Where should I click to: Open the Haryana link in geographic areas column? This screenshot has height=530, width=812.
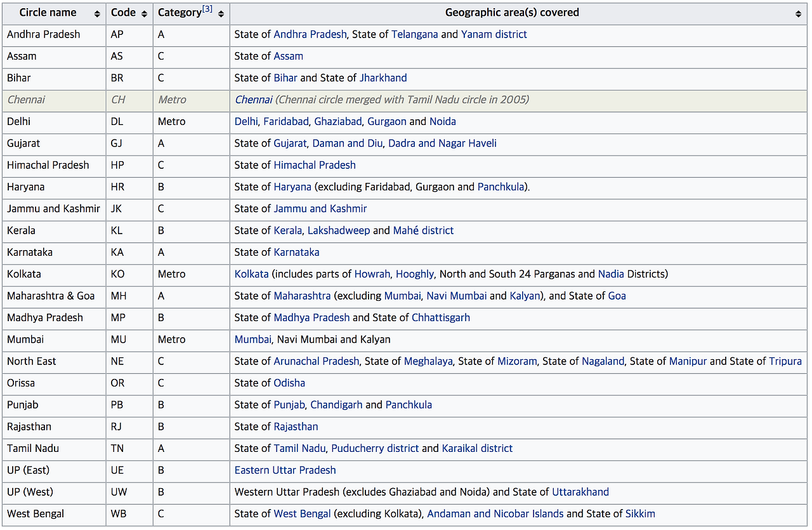coord(292,187)
